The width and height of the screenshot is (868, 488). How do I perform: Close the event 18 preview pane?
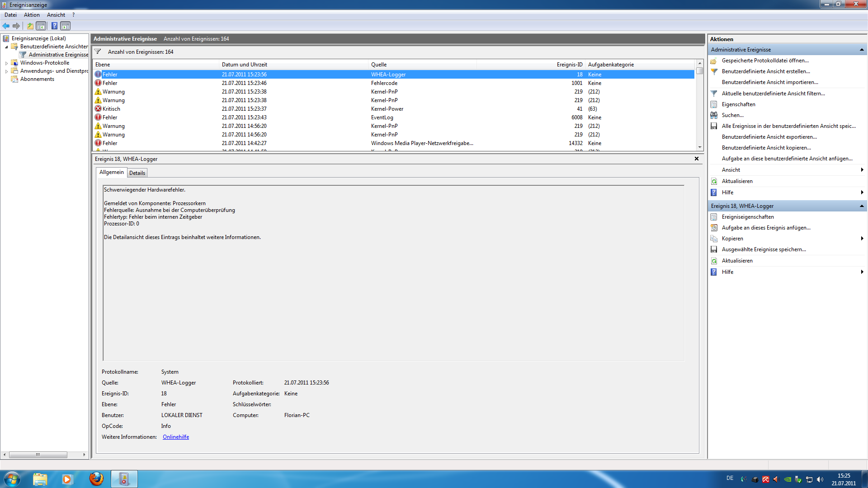point(697,159)
